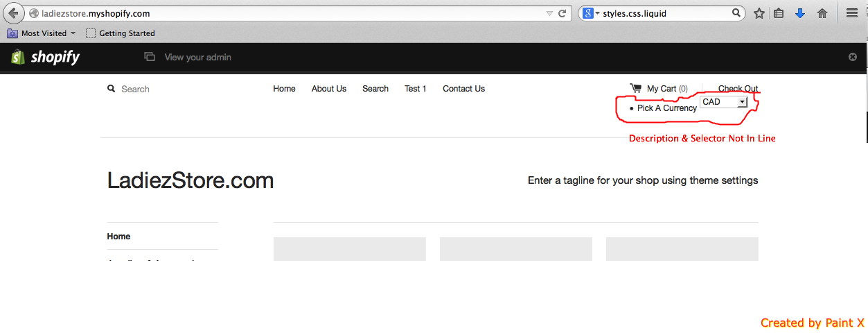Open the Contact Us navigation link
868x333 pixels.
tap(463, 89)
